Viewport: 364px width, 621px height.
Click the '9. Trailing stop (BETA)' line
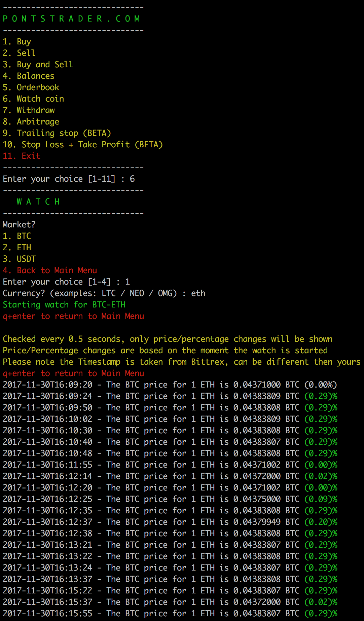(57, 133)
